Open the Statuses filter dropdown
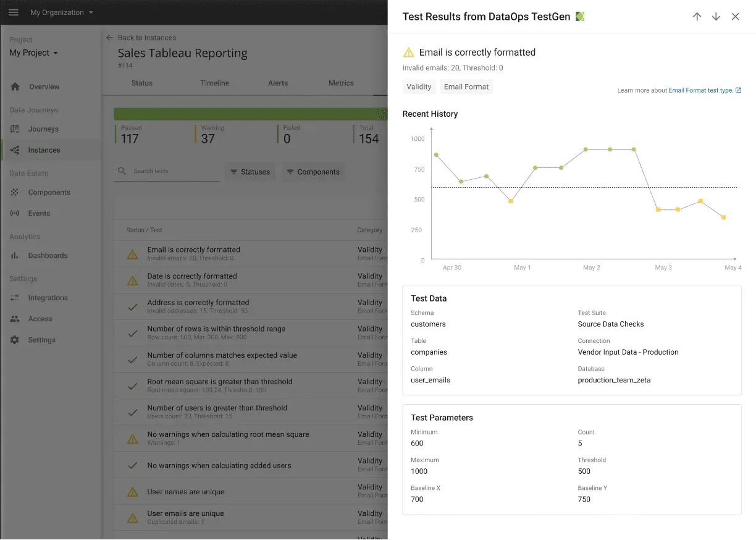 [250, 172]
